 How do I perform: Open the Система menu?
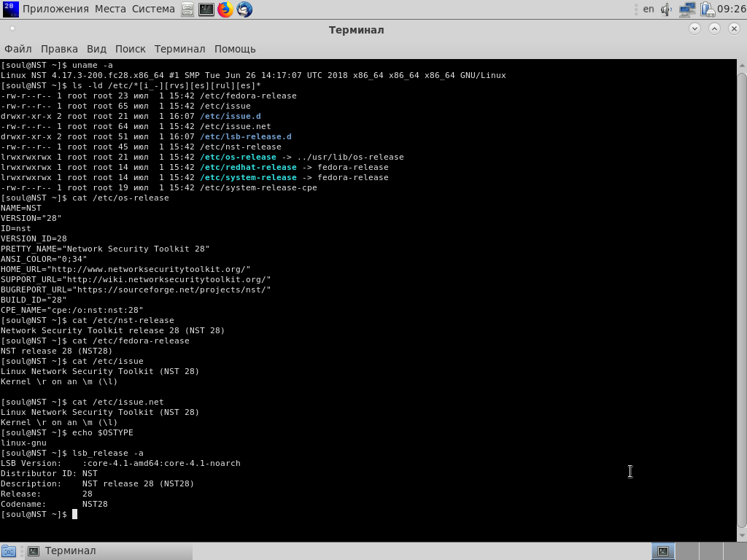click(153, 9)
